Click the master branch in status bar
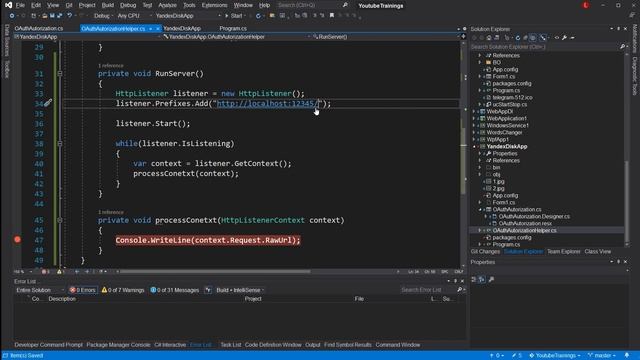640x360 pixels. [x=602, y=356]
